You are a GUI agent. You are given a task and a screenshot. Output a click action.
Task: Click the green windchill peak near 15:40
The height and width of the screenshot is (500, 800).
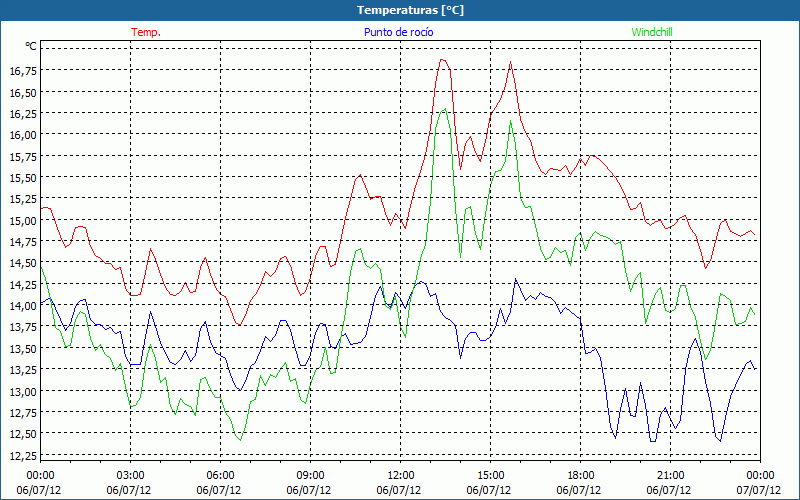tap(510, 121)
